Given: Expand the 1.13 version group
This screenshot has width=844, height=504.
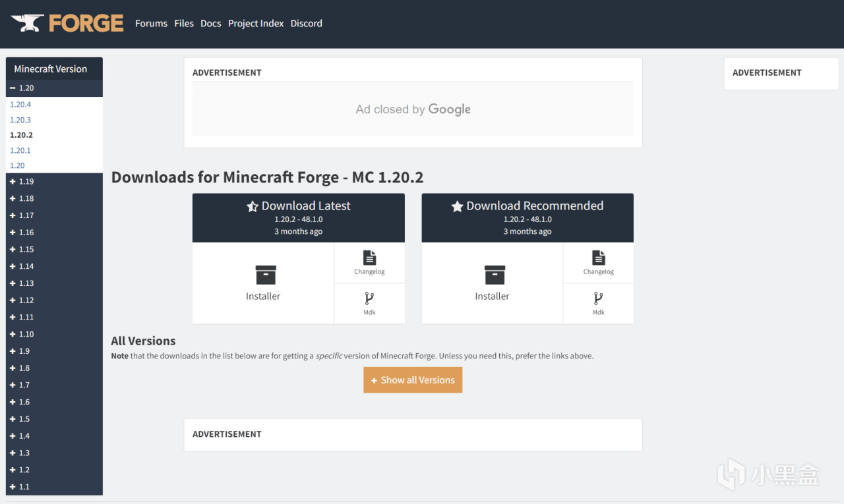Looking at the screenshot, I should click(x=54, y=283).
